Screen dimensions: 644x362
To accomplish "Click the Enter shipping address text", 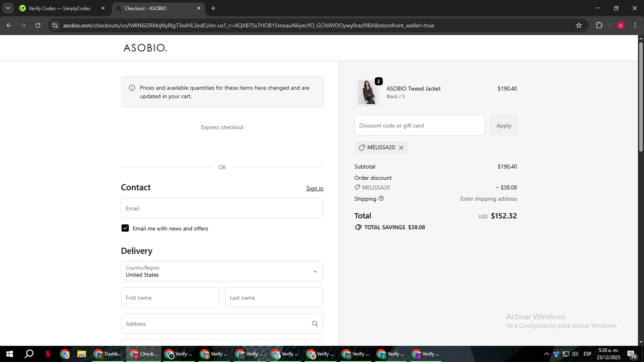I will point(489,199).
